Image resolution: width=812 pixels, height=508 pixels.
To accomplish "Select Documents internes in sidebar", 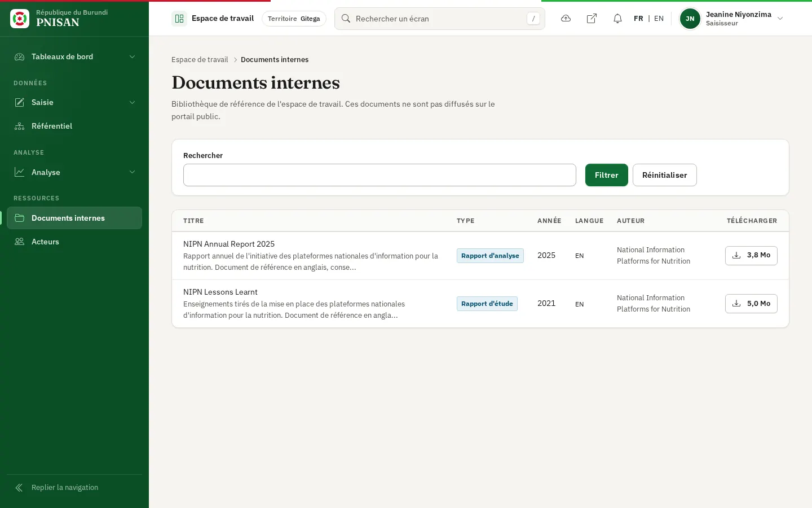I will tap(74, 218).
